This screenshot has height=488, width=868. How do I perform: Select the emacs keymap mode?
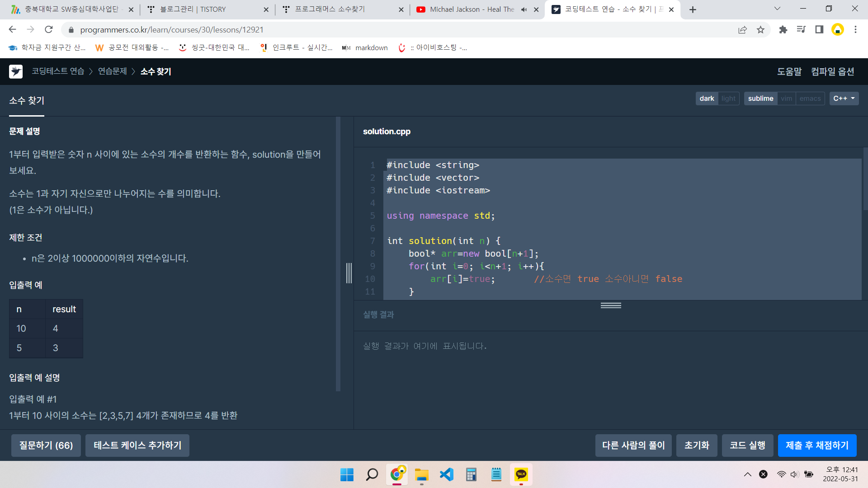(x=810, y=99)
